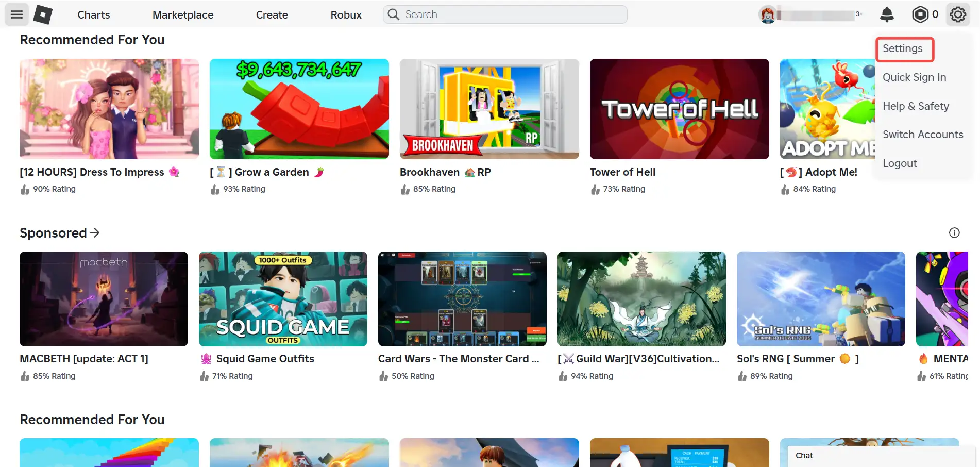Open the Create tab
This screenshot has width=980, height=467.
coord(272,15)
